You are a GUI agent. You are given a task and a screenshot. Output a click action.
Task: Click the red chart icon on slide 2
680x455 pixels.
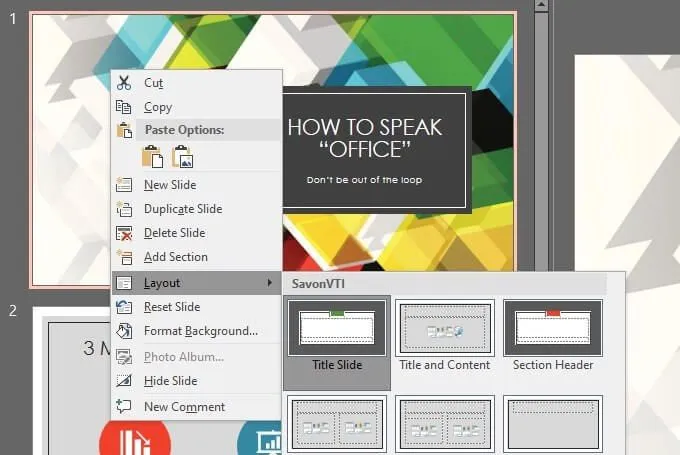click(x=135, y=439)
